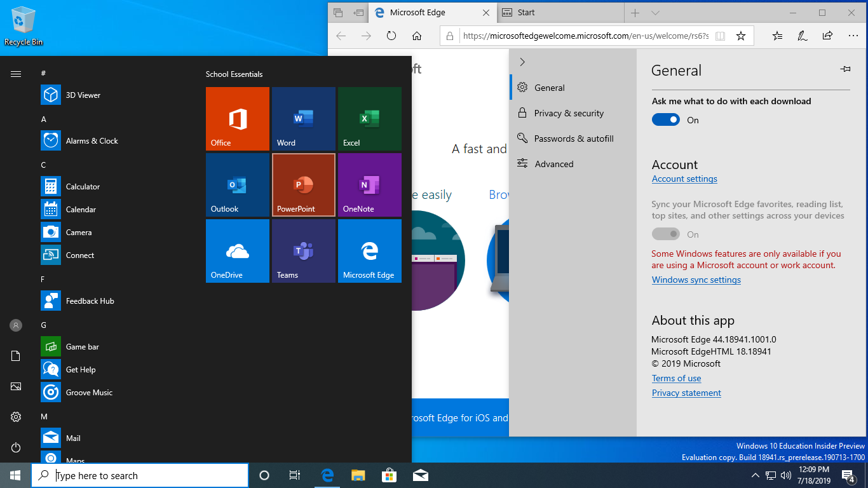Viewport: 868px width, 488px height.
Task: Open Cortana from the taskbar
Action: [264, 475]
